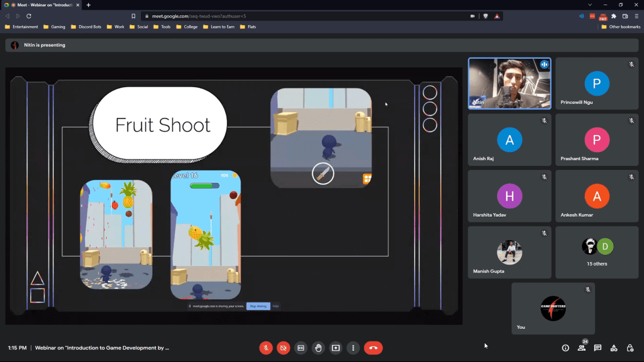
Task: Click the red 7422 badge extension icon
Action: 603,17
